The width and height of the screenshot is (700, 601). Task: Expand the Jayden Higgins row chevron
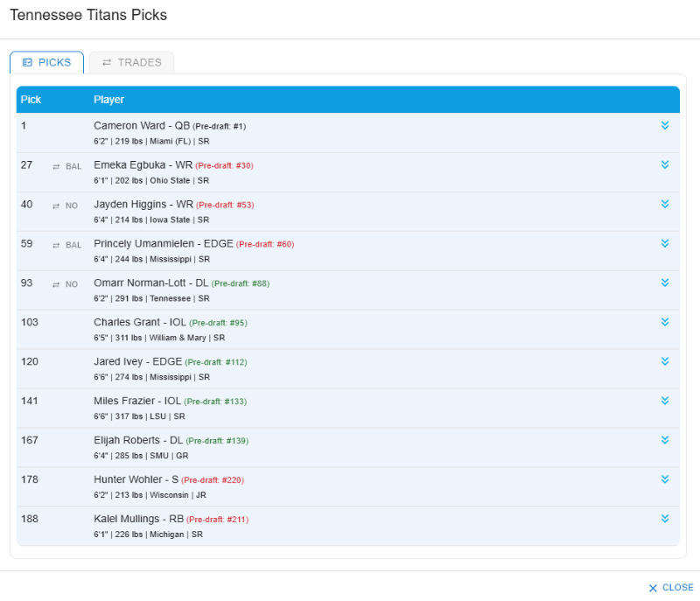(x=665, y=204)
